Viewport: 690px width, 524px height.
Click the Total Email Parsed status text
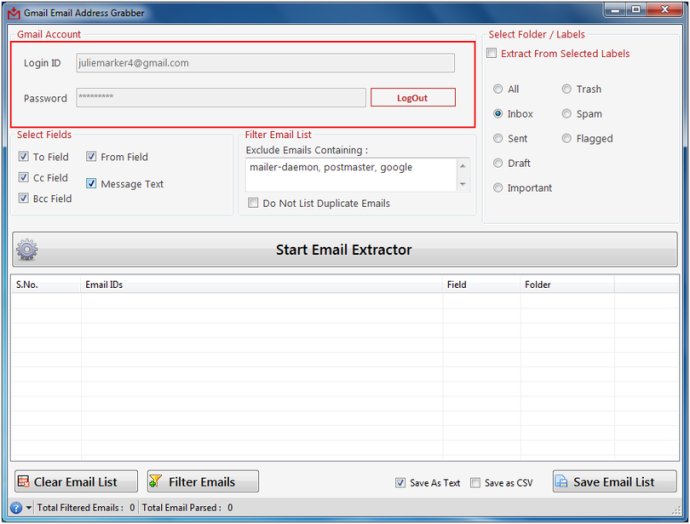tap(187, 508)
